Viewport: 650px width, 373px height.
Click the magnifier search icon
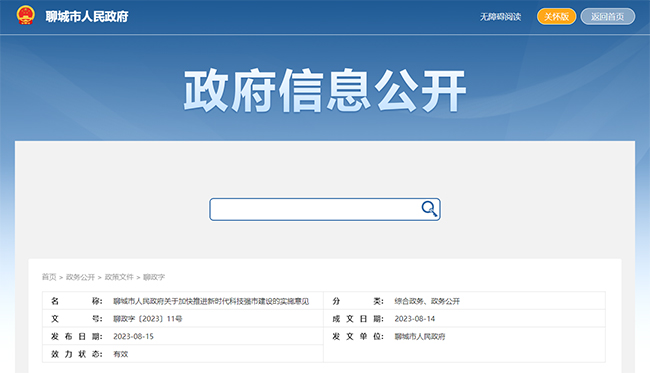(x=429, y=208)
